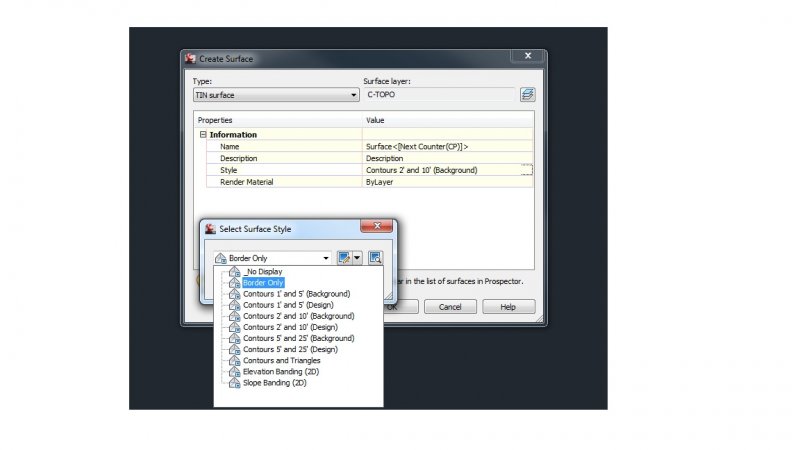Click the Style value browse ellipsis button
This screenshot has width=800, height=450.
[527, 170]
